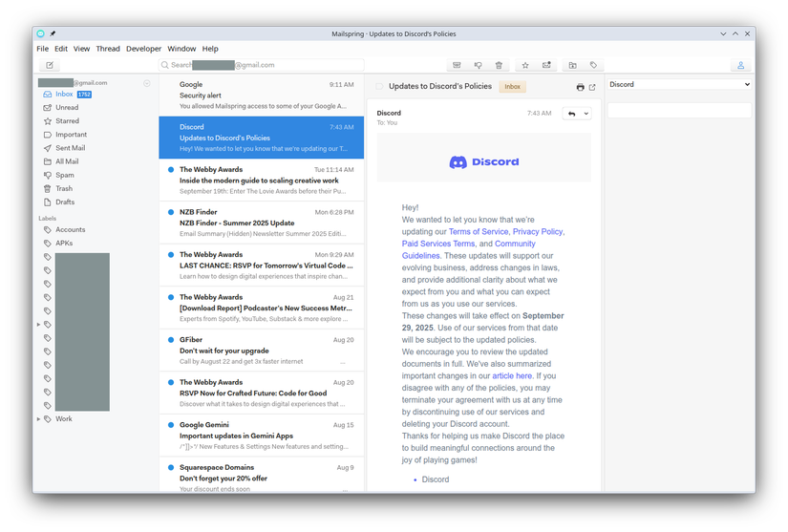Screen dimensions: 788x532
Task: Open the All Mail folder
Action: pos(67,161)
